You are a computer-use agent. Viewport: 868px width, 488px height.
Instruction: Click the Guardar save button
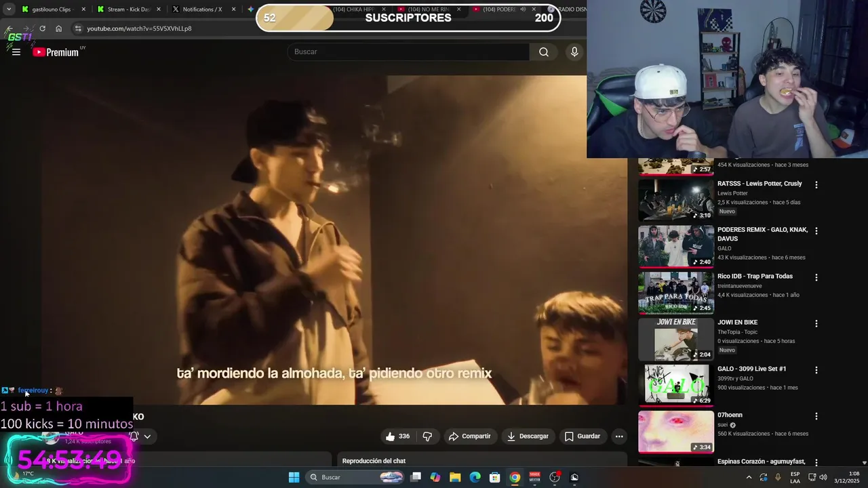[583, 436]
